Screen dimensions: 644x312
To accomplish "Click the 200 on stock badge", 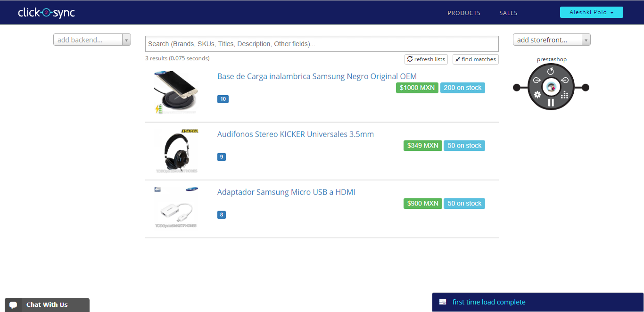I will pos(462,88).
